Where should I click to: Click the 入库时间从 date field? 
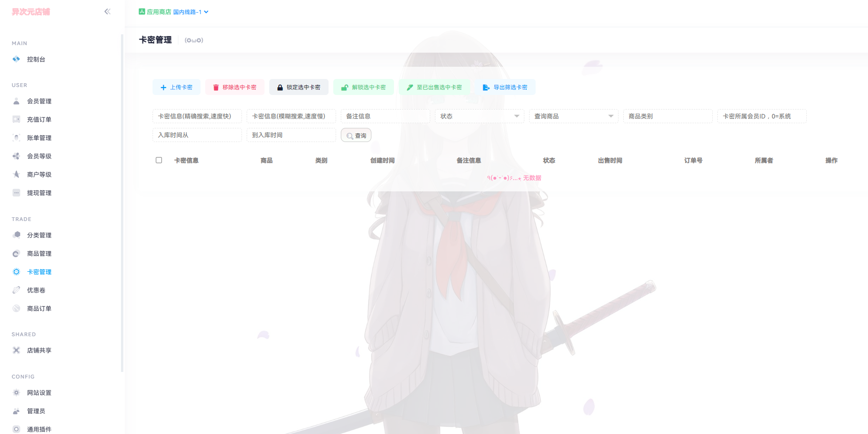tap(197, 135)
